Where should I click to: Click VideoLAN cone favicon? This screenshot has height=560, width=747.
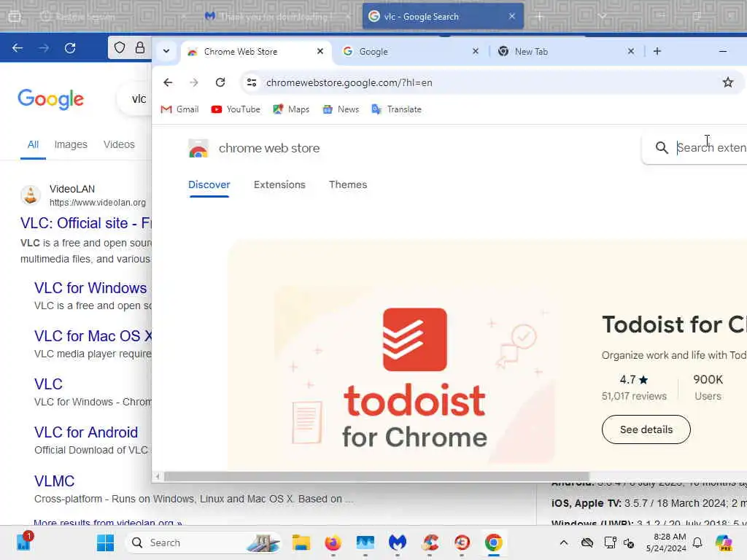[31, 195]
